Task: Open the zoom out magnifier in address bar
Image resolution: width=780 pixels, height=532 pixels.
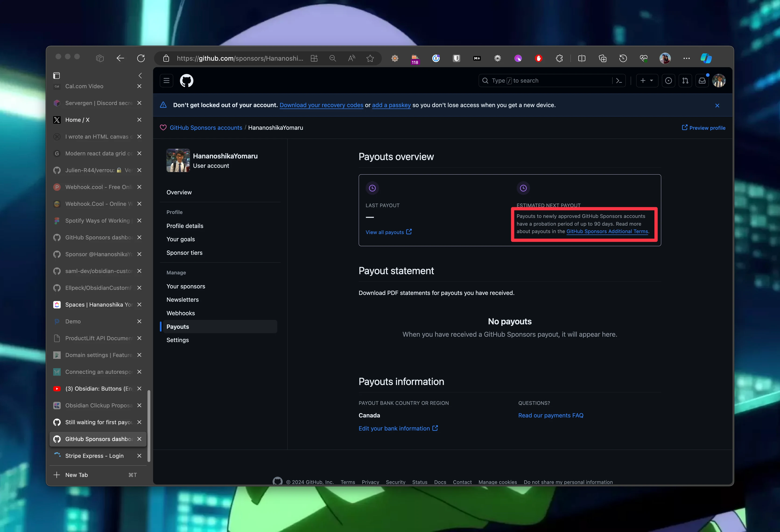Action: [x=333, y=58]
